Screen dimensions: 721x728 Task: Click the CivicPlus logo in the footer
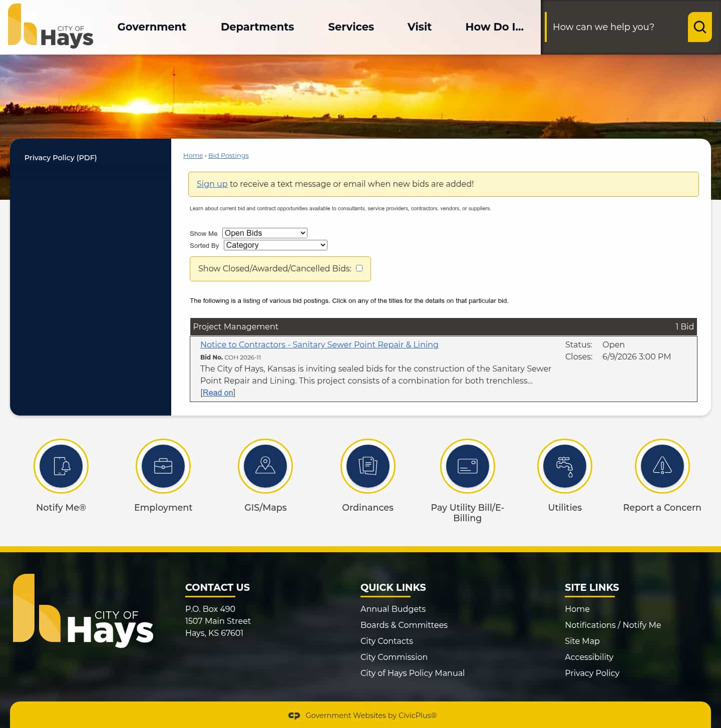click(x=294, y=715)
